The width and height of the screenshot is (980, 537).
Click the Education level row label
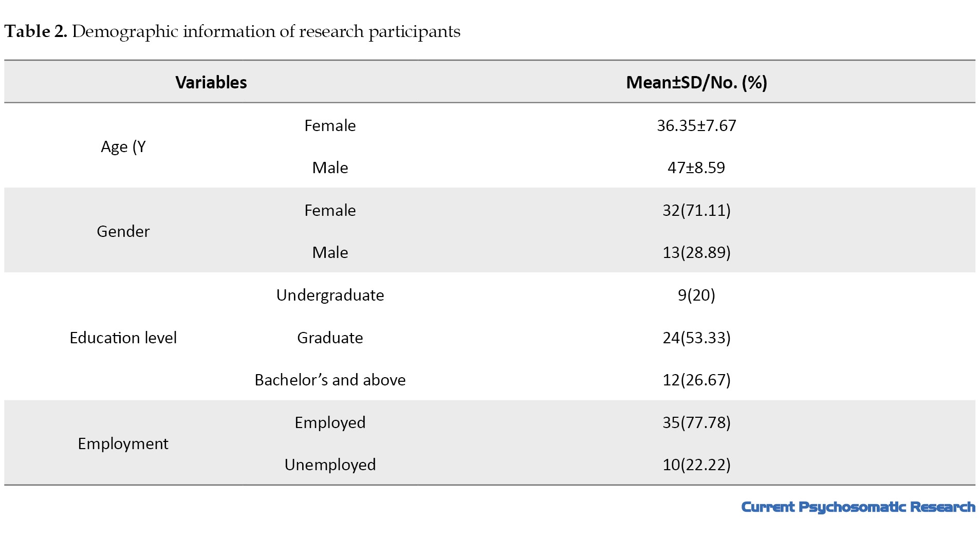pos(123,338)
